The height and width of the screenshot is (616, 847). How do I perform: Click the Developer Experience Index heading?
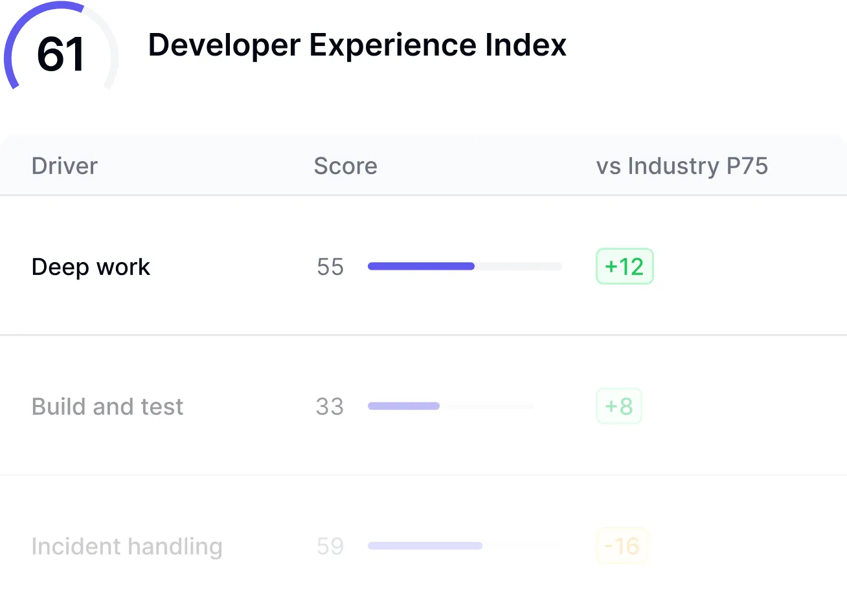tap(357, 45)
